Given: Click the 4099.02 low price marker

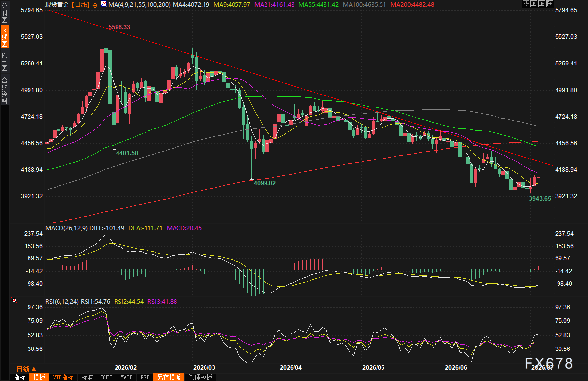Looking at the screenshot, I should tap(265, 183).
